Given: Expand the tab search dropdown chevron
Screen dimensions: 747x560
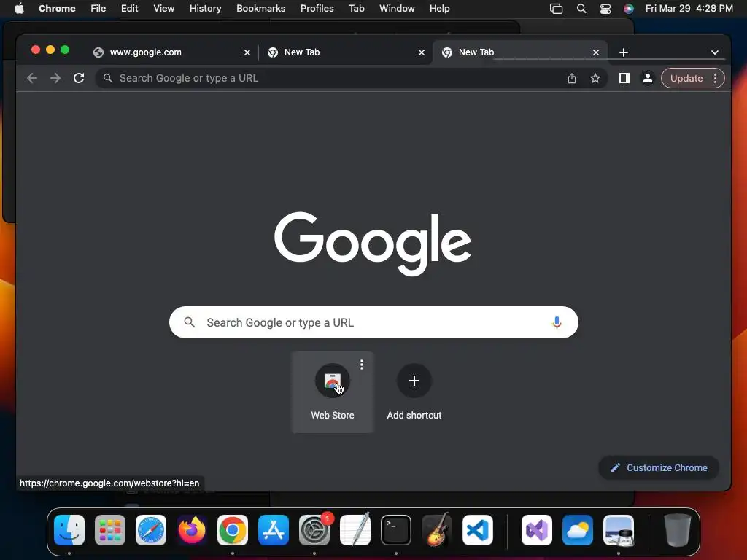Looking at the screenshot, I should coord(715,52).
